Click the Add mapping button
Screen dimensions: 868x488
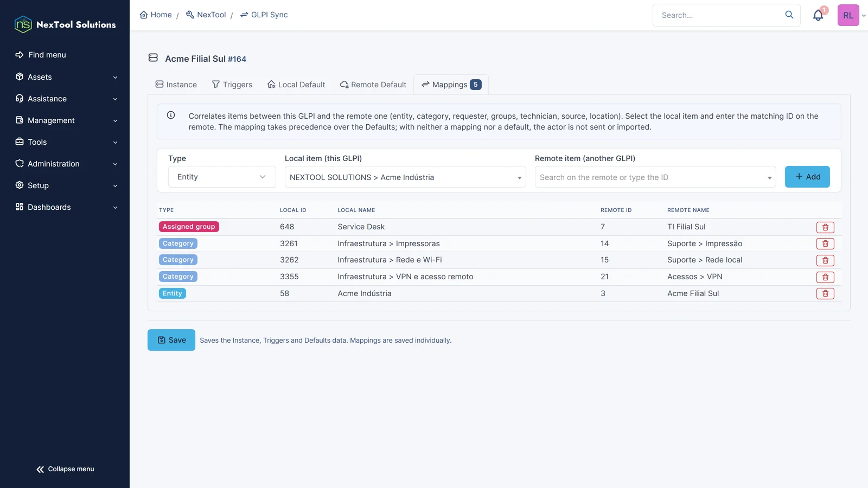807,177
